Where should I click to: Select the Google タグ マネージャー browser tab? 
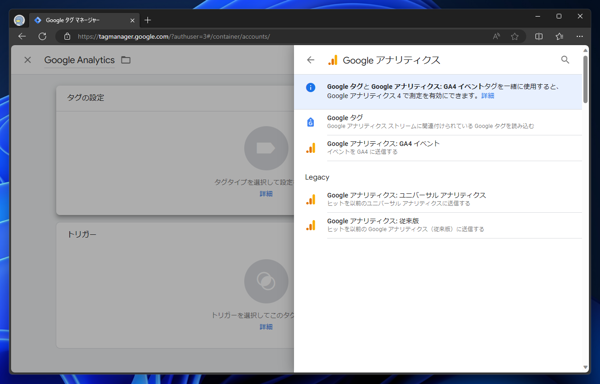coord(84,20)
